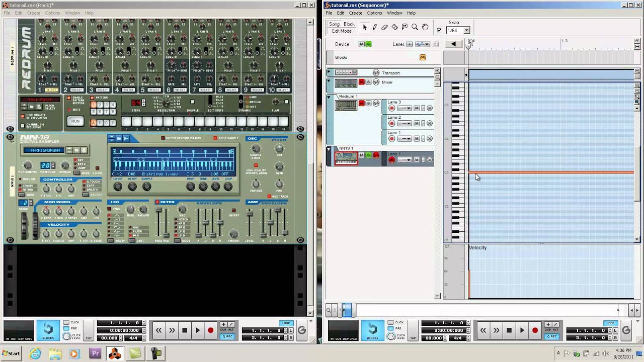The image size is (644, 362).
Task: Open Lane 2 groove dropdown
Action: (405, 123)
